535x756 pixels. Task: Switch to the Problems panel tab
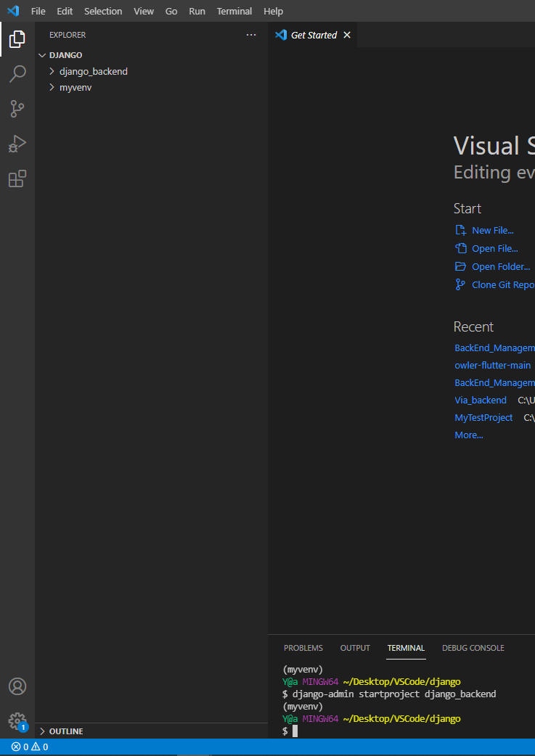tap(303, 648)
